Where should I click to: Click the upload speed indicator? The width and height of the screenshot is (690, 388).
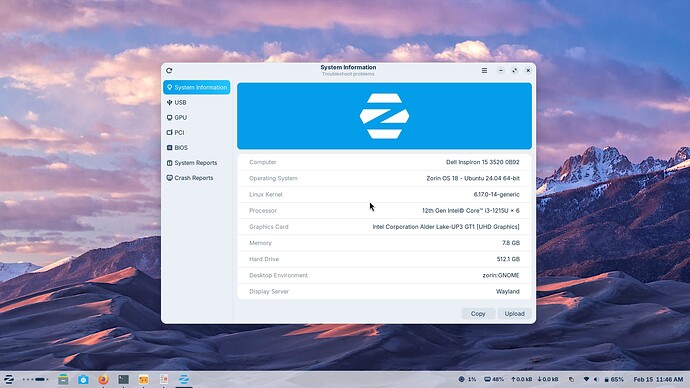[x=521, y=379]
